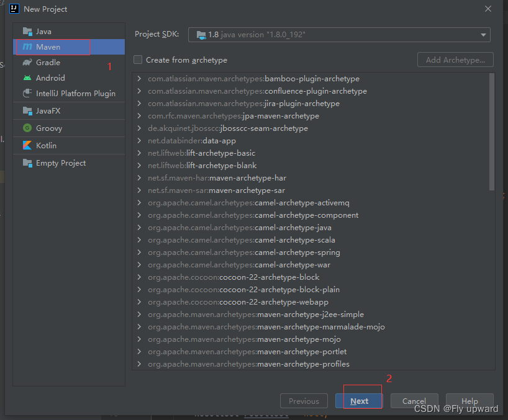Select maven-archetype-profiles row
This screenshot has height=420, width=508.
click(x=311, y=364)
